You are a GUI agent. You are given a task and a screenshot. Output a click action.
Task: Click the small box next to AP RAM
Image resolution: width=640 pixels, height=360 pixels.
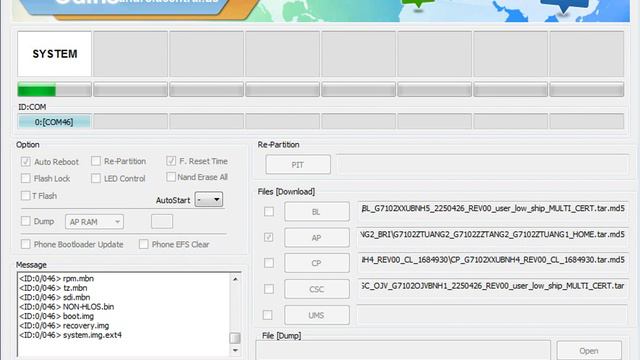[x=162, y=222]
